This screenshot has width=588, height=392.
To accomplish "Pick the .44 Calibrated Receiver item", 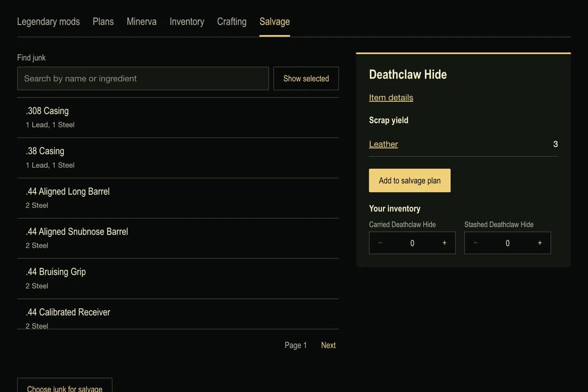I will coord(178,314).
